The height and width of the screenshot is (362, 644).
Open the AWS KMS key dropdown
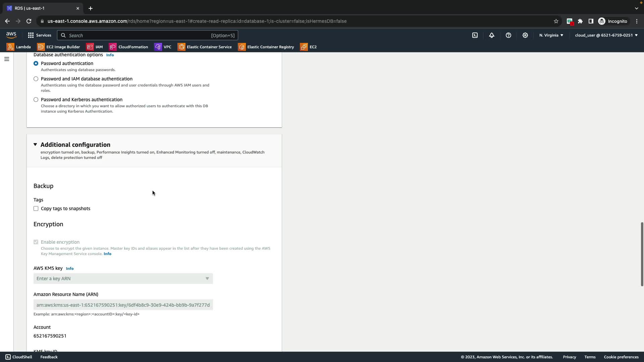click(123, 279)
